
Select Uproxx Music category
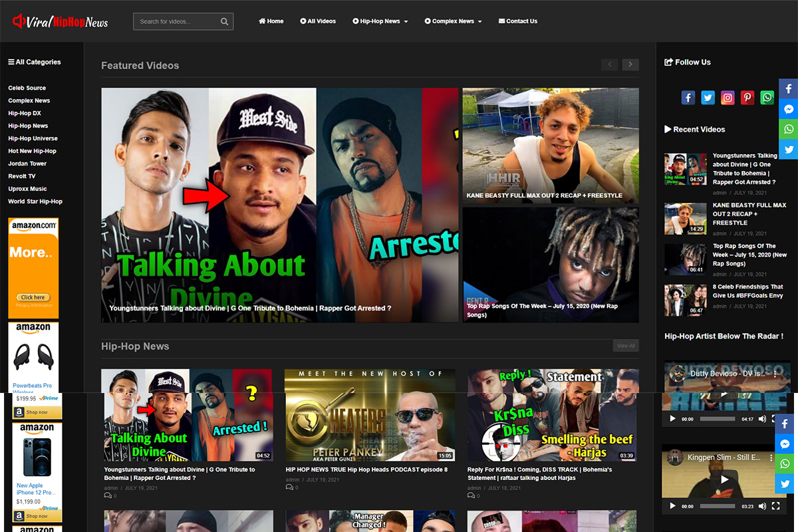tap(28, 189)
